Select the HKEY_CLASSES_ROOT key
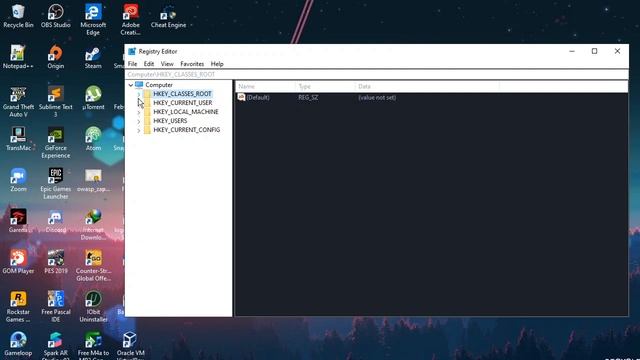 tap(182, 94)
